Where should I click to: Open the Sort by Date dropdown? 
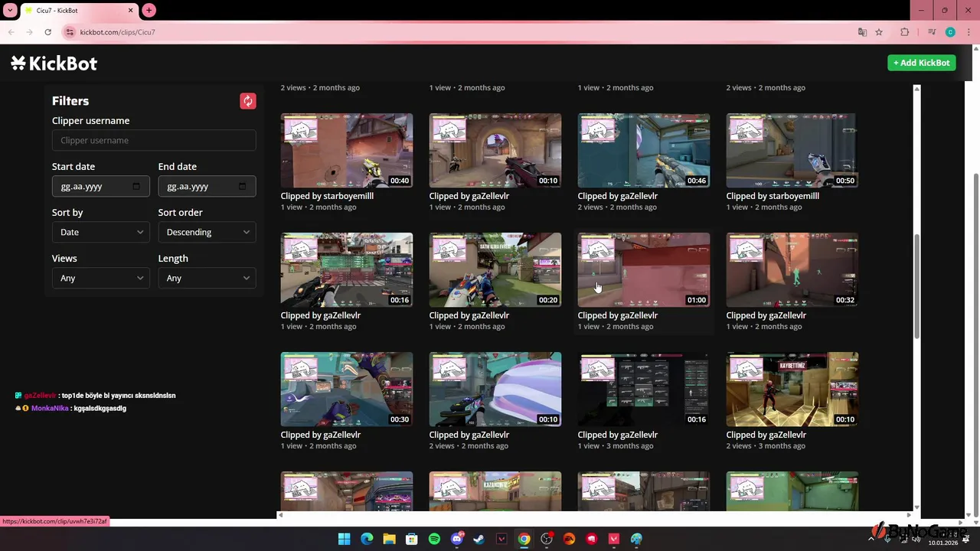tap(101, 232)
